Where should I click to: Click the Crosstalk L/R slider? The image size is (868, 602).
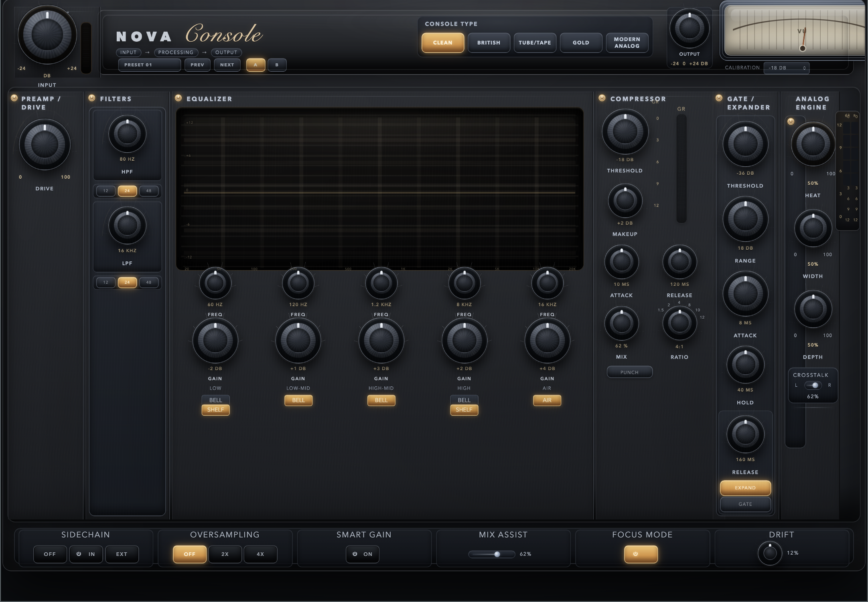[813, 385]
